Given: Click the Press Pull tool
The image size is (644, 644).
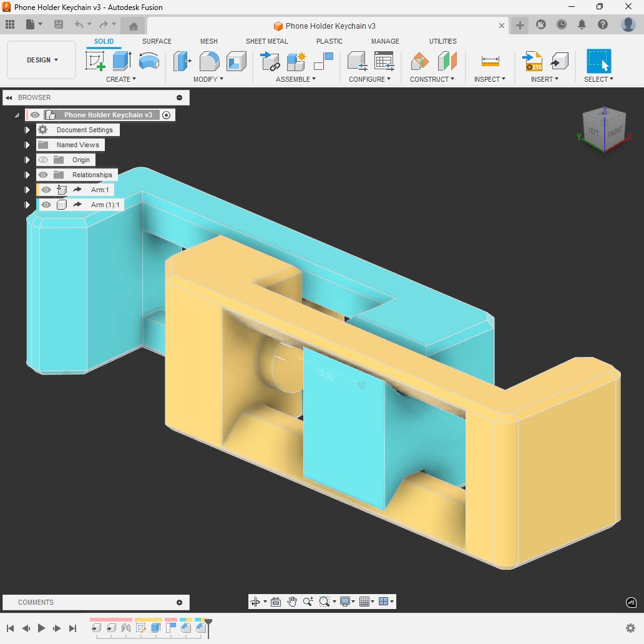Looking at the screenshot, I should point(182,61).
